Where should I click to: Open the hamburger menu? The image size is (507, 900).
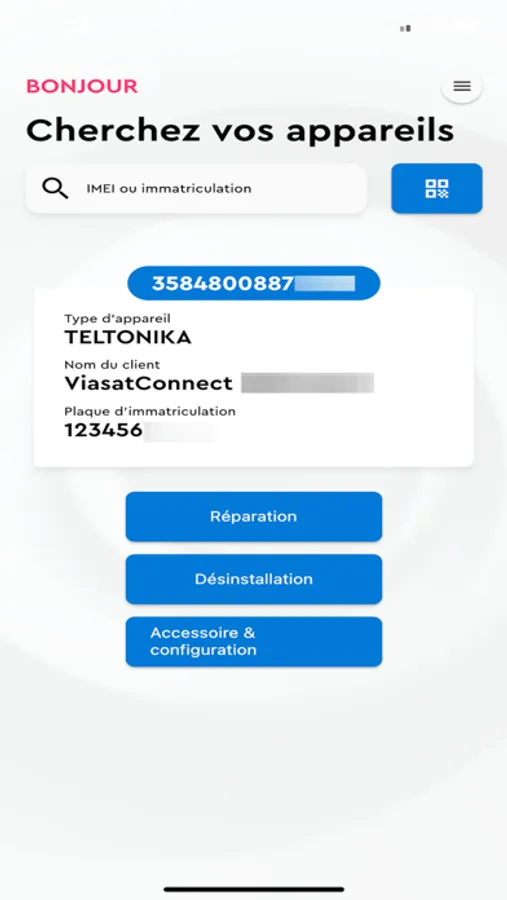(x=462, y=87)
